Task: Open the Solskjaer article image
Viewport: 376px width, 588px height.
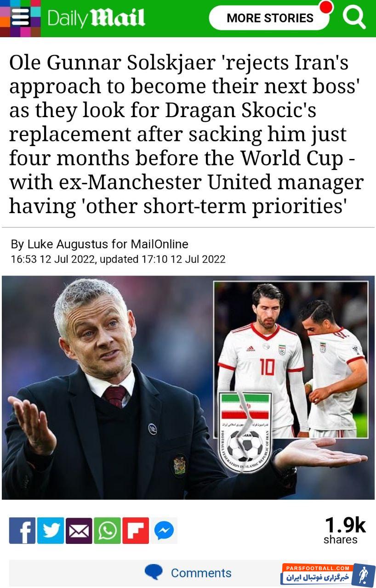Action: 188,387
